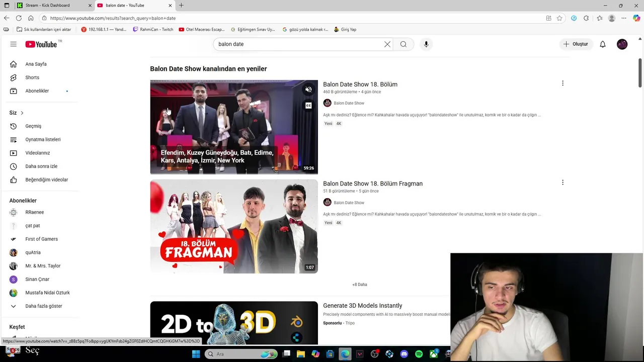This screenshot has height=362, width=644.
Task: Open Generate 3D Models Instantly ad
Action: click(x=362, y=306)
